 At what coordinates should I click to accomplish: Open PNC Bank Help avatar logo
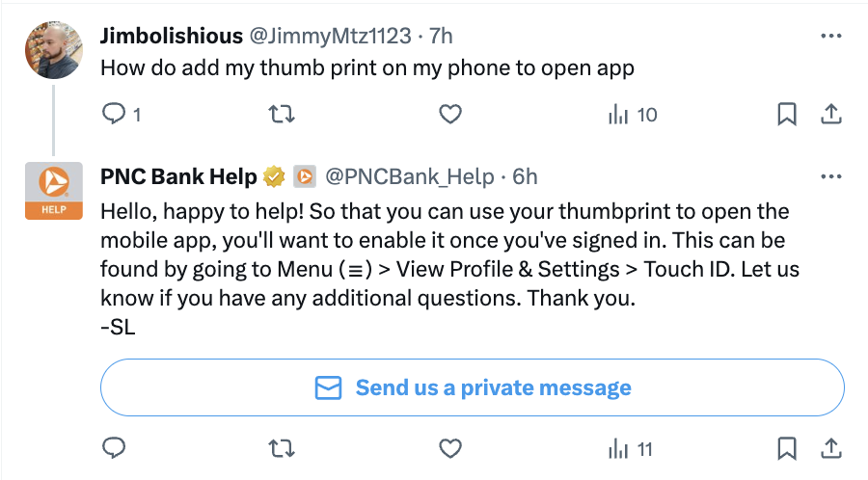(53, 192)
